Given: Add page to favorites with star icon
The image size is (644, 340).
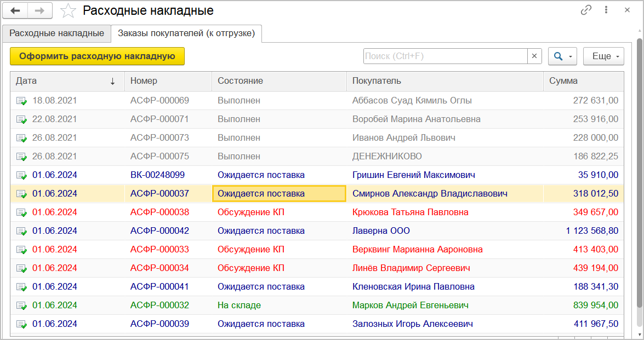Looking at the screenshot, I should (x=69, y=10).
